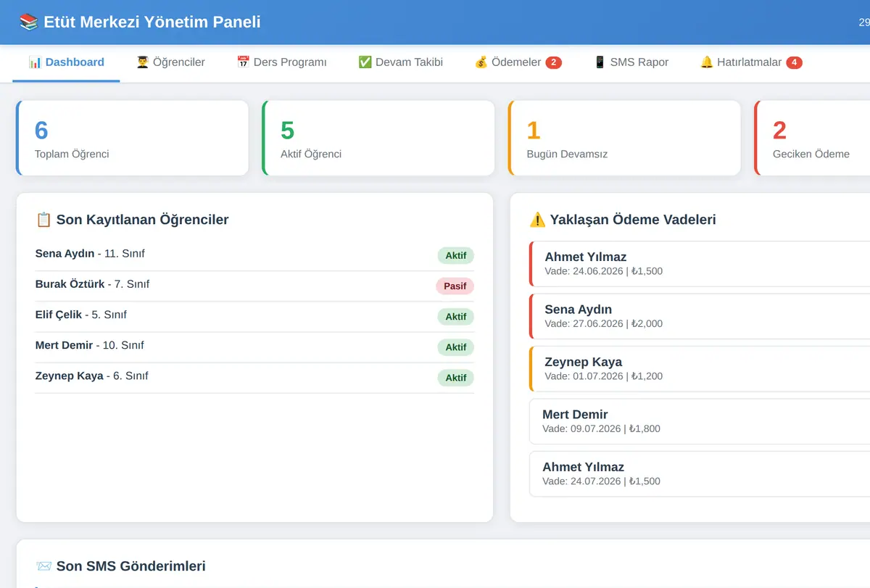Viewport: 870px width, 588px height.
Task: Select the Toplam Öğrenci stat card
Action: tap(132, 138)
